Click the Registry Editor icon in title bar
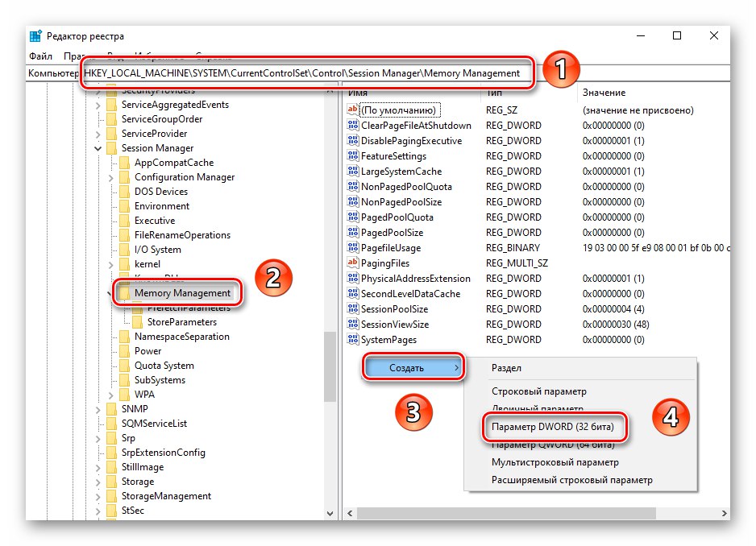The image size is (756, 546). 35,35
